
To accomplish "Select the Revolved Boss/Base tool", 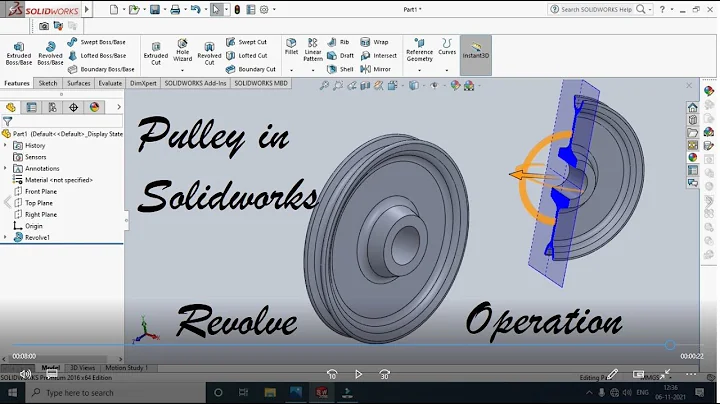I will point(50,54).
